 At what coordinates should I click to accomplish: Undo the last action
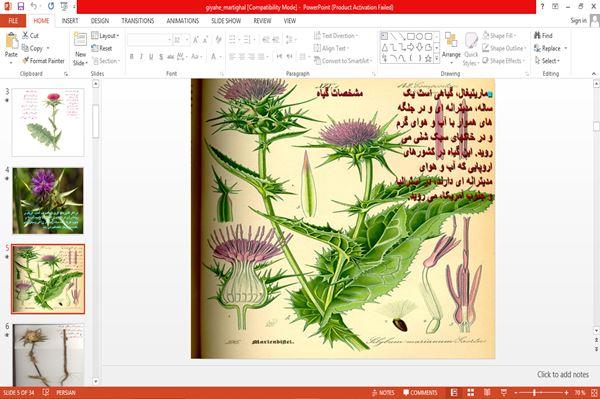tap(34, 6)
